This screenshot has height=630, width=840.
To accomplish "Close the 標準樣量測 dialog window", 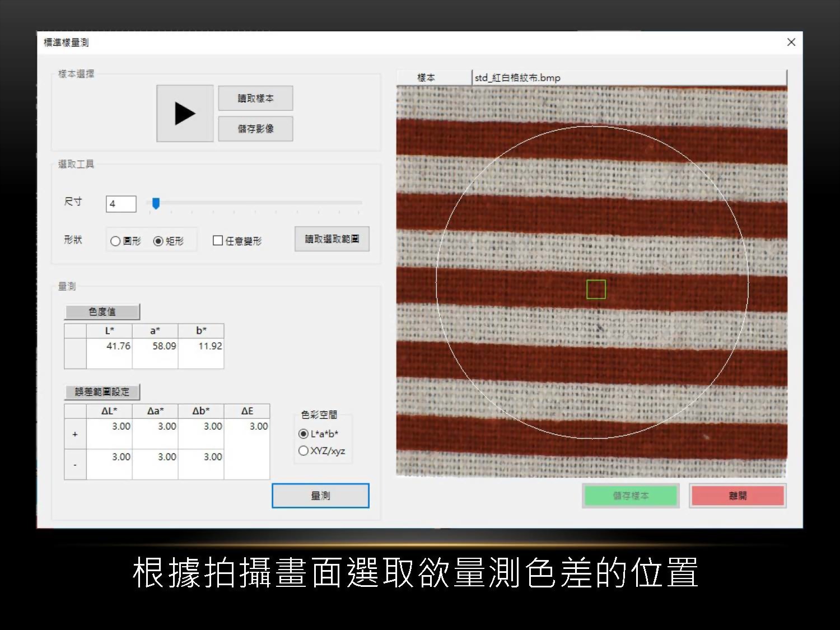I will [791, 42].
